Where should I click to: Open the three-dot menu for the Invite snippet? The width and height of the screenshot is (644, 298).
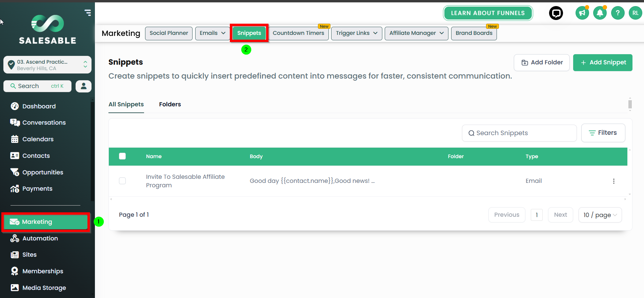614,181
